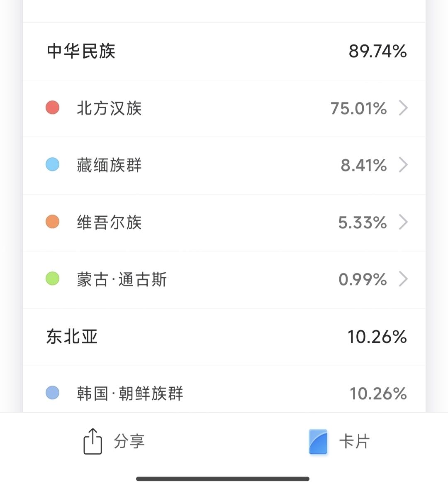
Task: Click the red dot beside 北方汉族
Action: click(52, 108)
